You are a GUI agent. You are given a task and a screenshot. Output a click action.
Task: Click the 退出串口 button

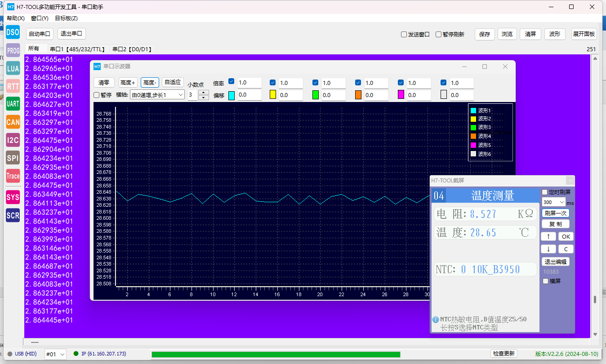(x=71, y=34)
